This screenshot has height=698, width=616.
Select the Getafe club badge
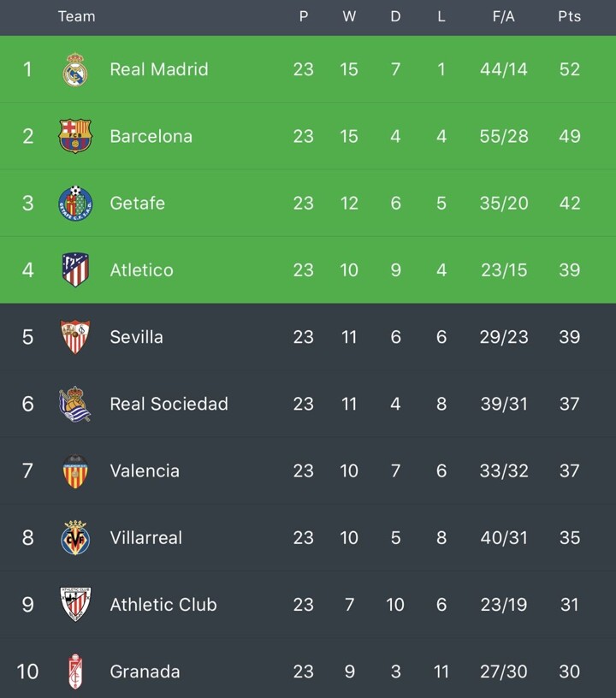(75, 203)
